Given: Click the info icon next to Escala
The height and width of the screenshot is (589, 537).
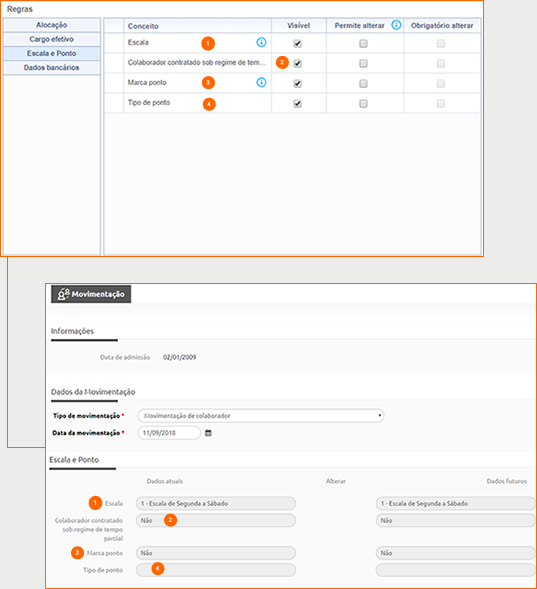Looking at the screenshot, I should [261, 42].
